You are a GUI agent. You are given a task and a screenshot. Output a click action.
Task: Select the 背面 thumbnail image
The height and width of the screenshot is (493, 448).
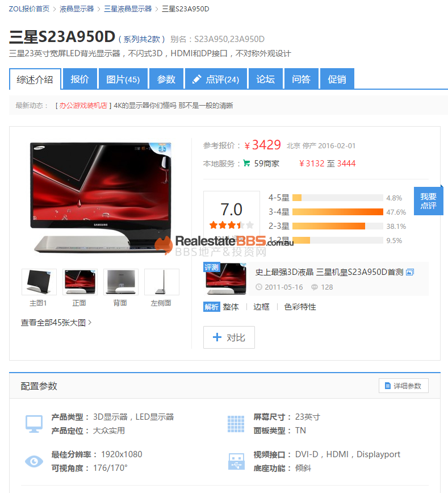[x=120, y=282]
